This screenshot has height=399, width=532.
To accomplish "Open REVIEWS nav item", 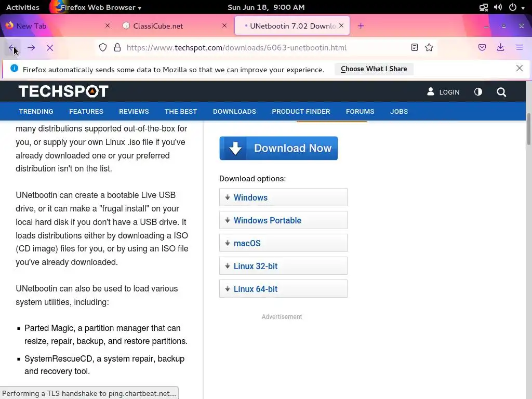I will coord(134,111).
